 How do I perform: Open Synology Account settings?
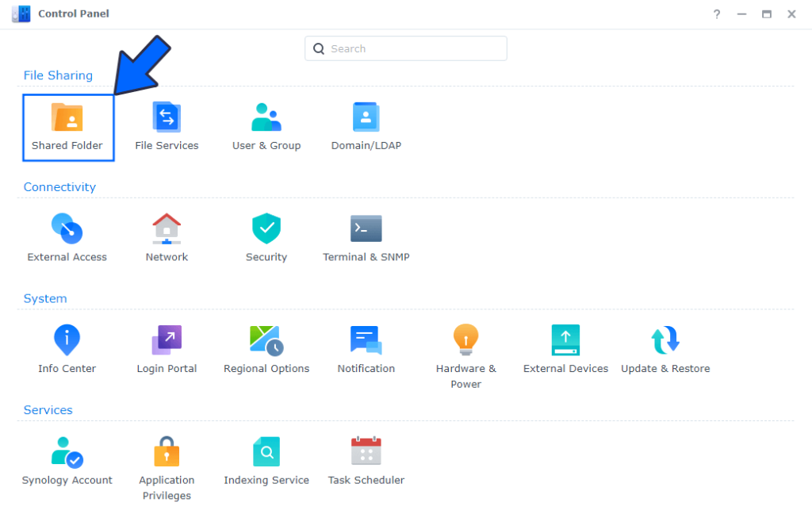[67, 452]
